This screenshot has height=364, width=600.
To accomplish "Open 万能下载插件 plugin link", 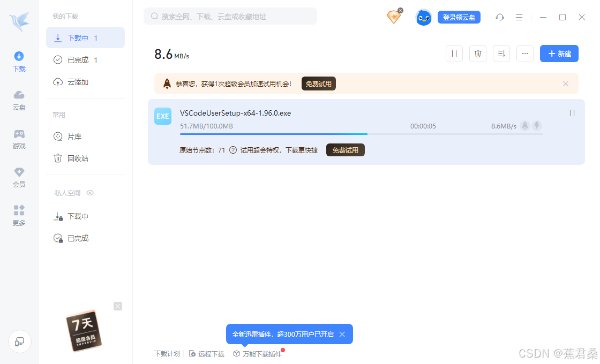I will click(x=258, y=354).
